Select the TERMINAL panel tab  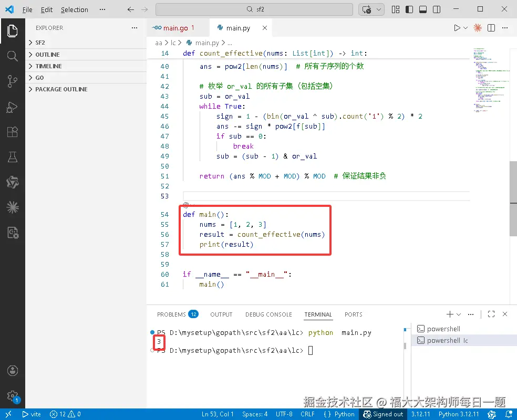tap(318, 314)
